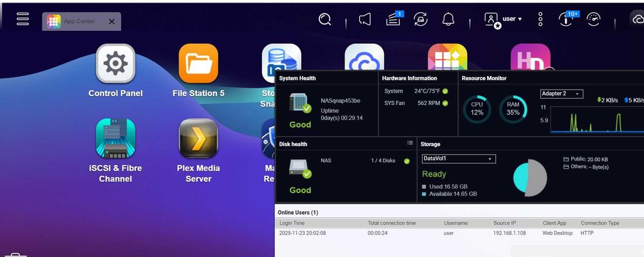Click the NAS disks green status check
Viewport: 644px width, 257px height.
click(406, 161)
